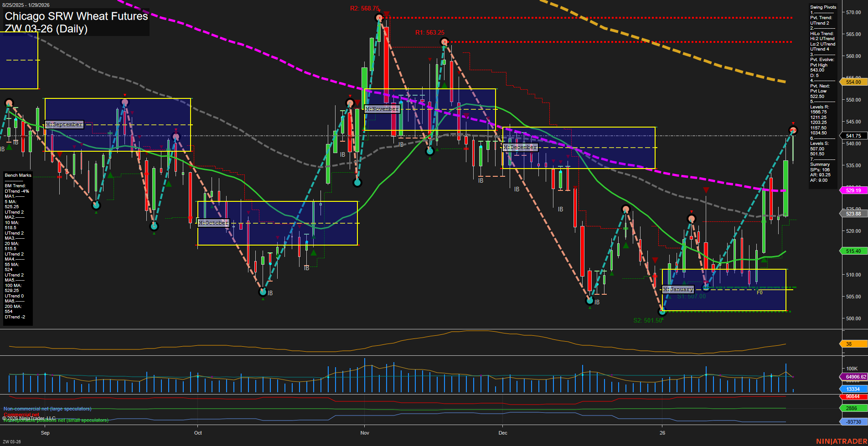
Task: Select the orange 554.00 pivot level marker
Action: (x=853, y=82)
